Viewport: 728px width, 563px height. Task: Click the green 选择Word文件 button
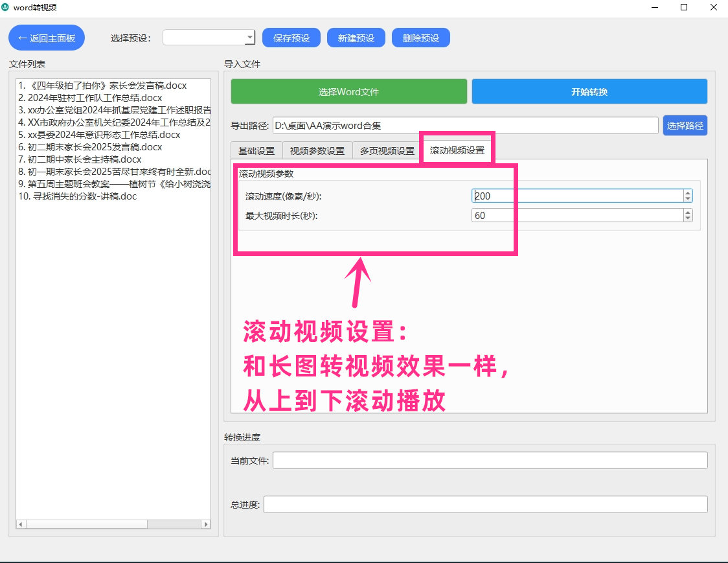348,91
